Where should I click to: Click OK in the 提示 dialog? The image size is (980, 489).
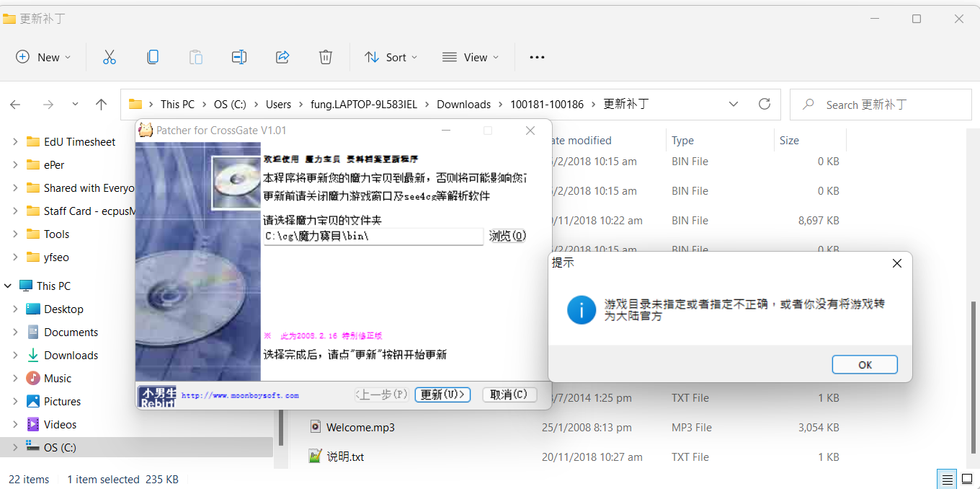coord(864,365)
